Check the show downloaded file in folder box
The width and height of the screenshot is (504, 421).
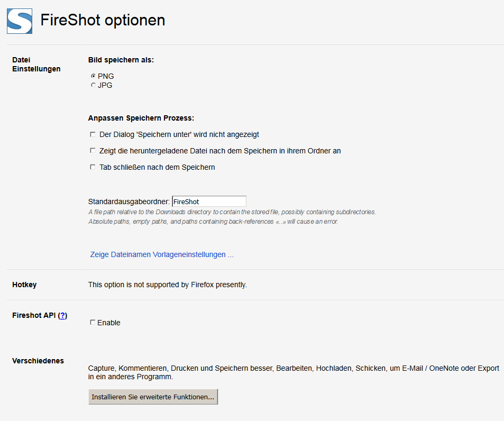(93, 150)
